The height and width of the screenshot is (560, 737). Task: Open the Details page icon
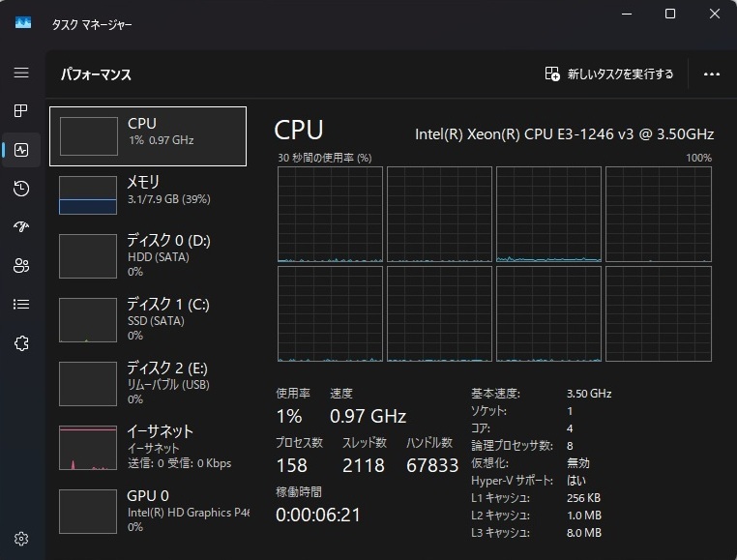[x=21, y=304]
